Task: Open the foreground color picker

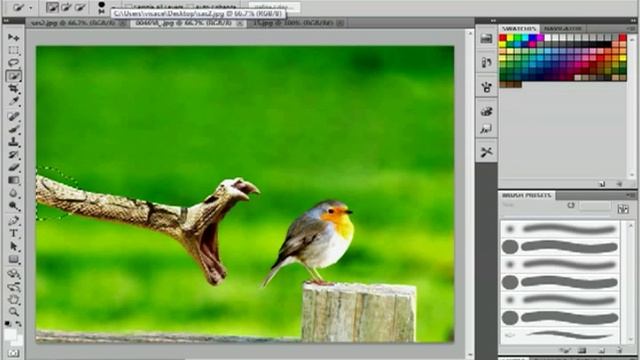Action: pos(10,334)
